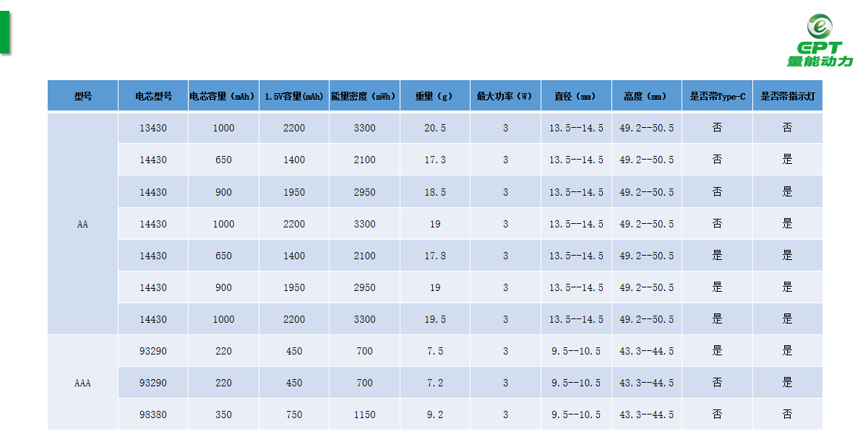Viewport: 868px width, 447px height.
Task: Select the 型号 column header
Action: 83,95
